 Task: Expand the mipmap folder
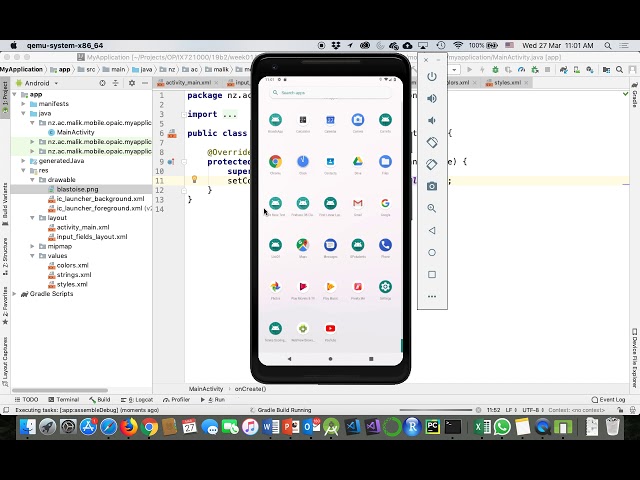32,247
